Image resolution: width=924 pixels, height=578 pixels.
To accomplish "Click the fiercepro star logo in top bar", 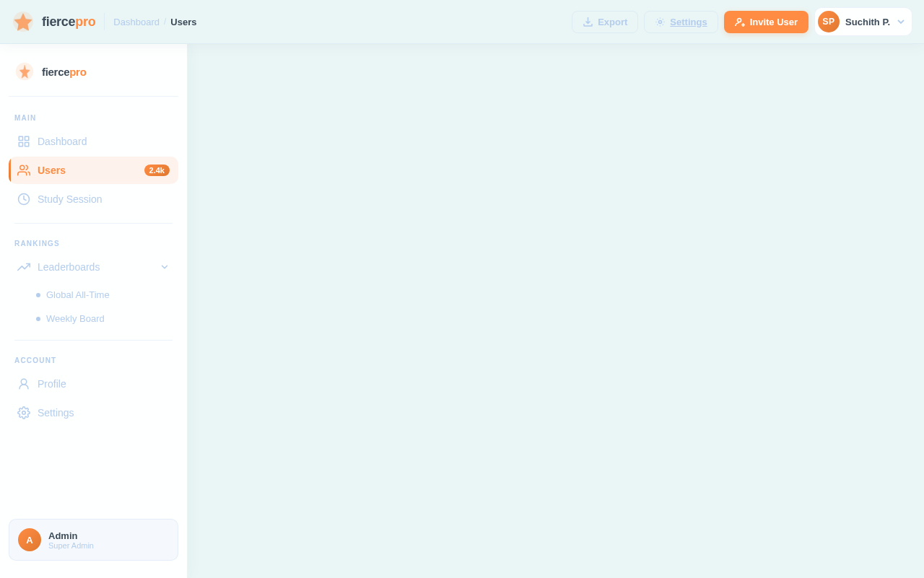I will 23,22.
